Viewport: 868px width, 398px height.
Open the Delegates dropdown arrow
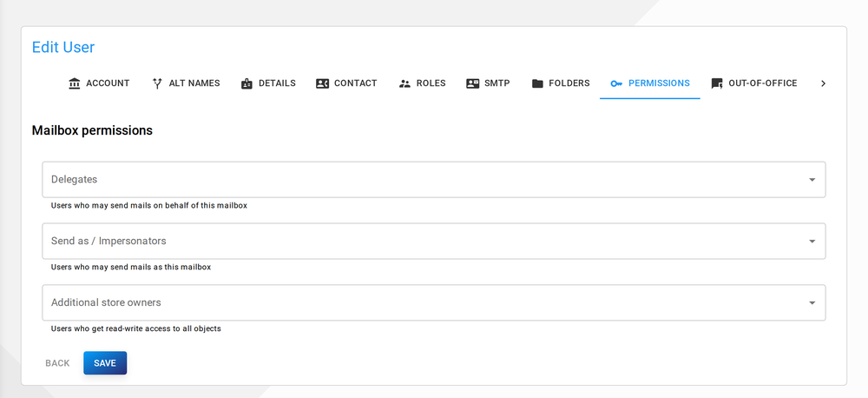(x=812, y=180)
